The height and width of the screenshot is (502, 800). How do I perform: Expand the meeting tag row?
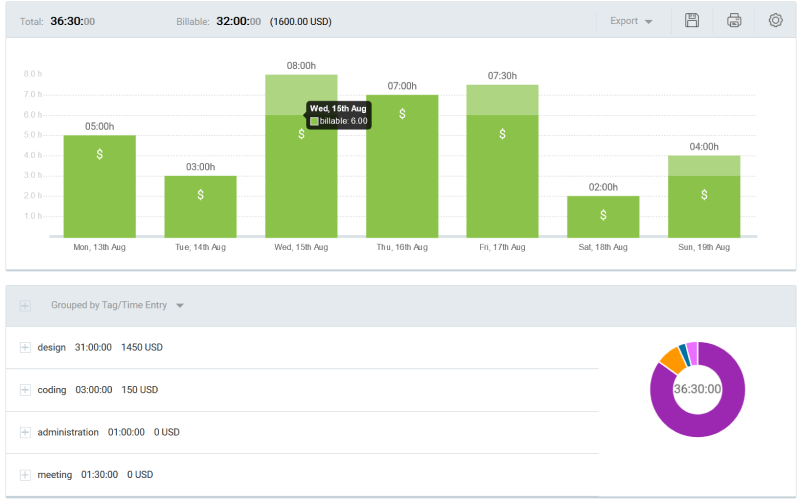point(25,475)
